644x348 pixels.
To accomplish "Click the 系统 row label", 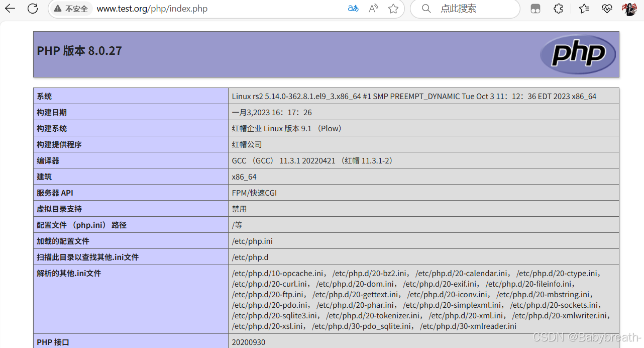I will 44,96.
